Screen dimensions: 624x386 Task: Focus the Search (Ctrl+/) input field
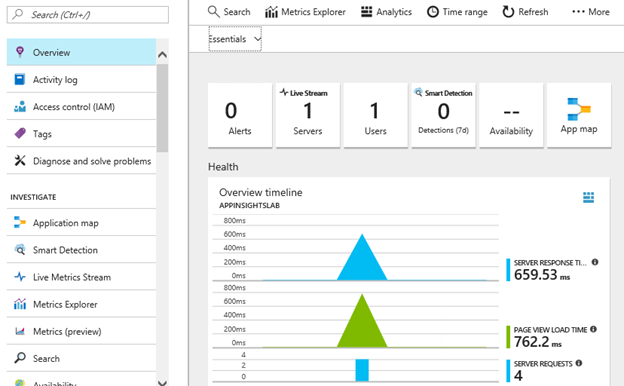[88, 15]
